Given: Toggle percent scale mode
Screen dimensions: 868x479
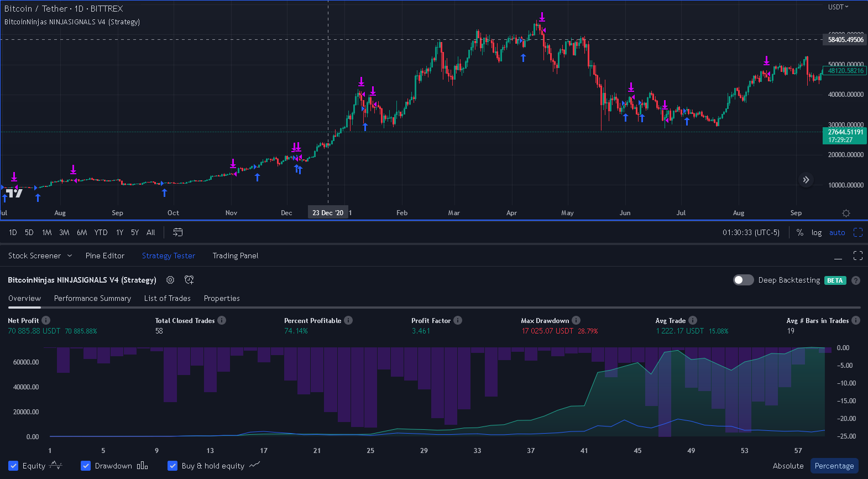Looking at the screenshot, I should [800, 232].
